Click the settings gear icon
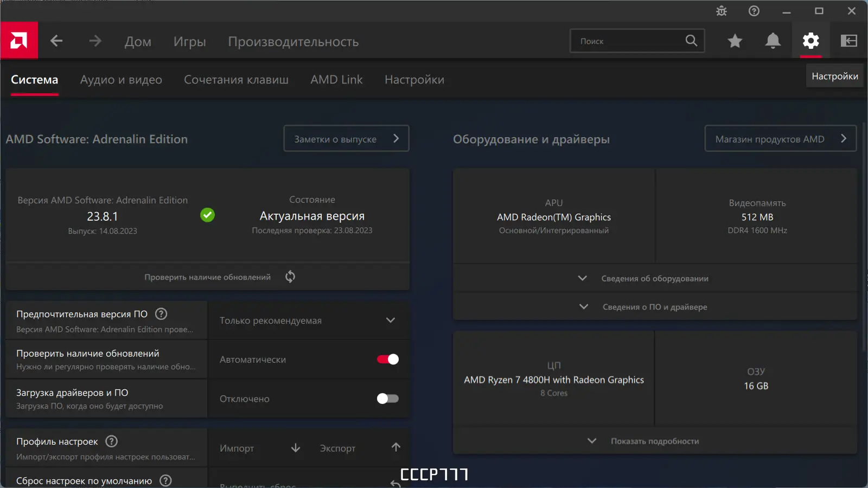Image resolution: width=868 pixels, height=488 pixels. tap(810, 41)
